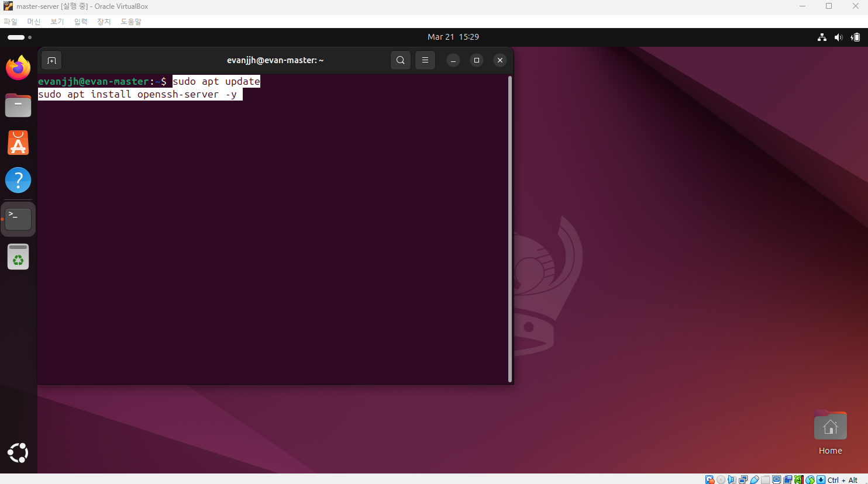This screenshot has height=484, width=868.
Task: Click the shared folders status icon
Action: tap(766, 480)
